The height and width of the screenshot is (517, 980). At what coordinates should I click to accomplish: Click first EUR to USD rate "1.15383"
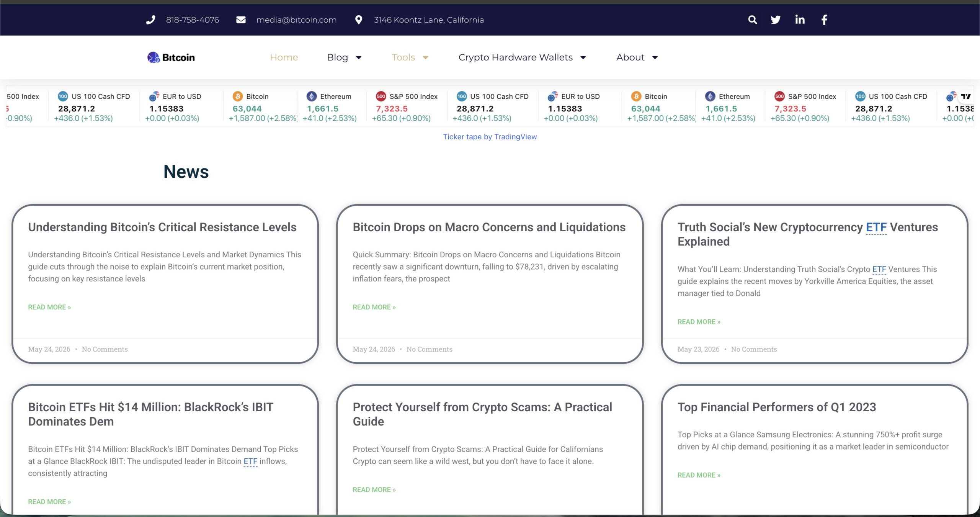click(x=167, y=109)
